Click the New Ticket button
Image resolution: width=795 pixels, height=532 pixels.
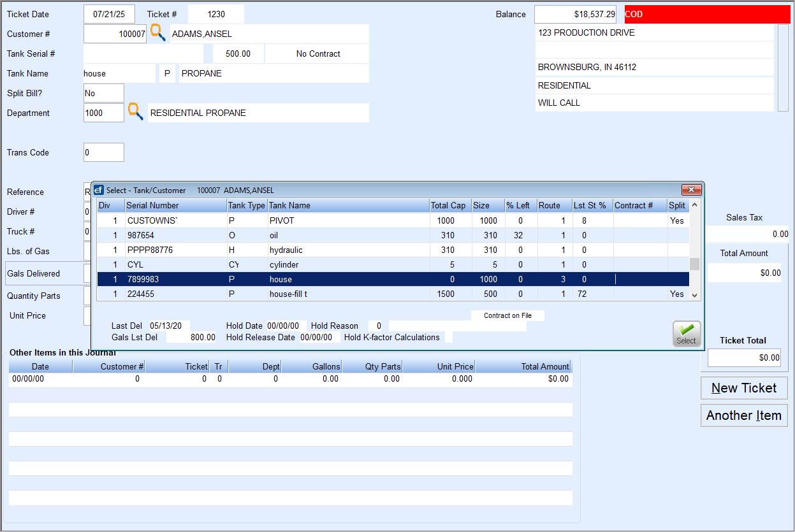pos(743,388)
